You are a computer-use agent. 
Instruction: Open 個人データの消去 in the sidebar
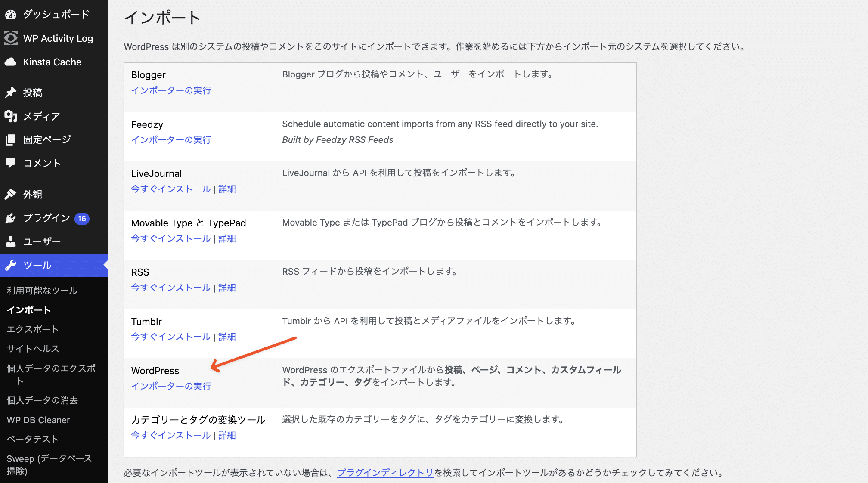pos(42,400)
